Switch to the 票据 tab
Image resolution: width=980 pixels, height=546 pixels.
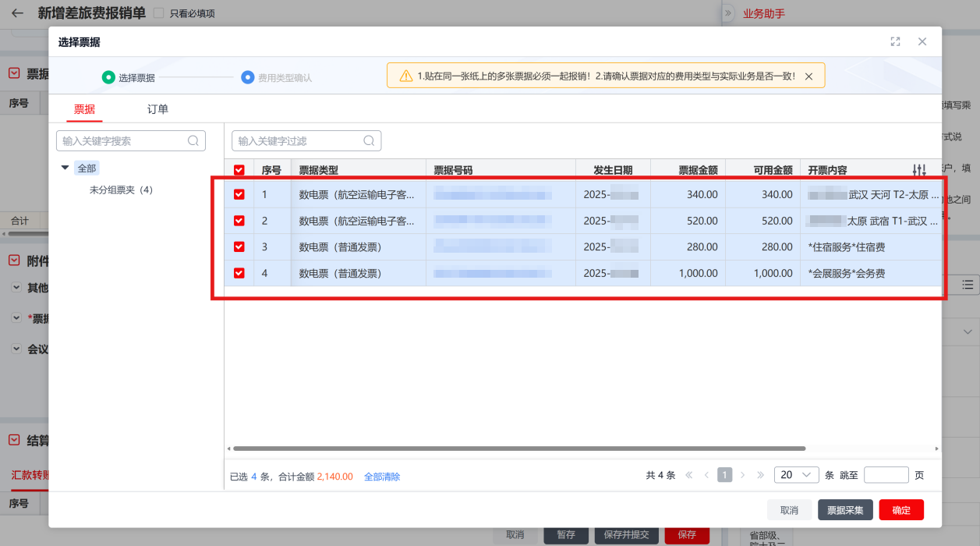point(84,109)
